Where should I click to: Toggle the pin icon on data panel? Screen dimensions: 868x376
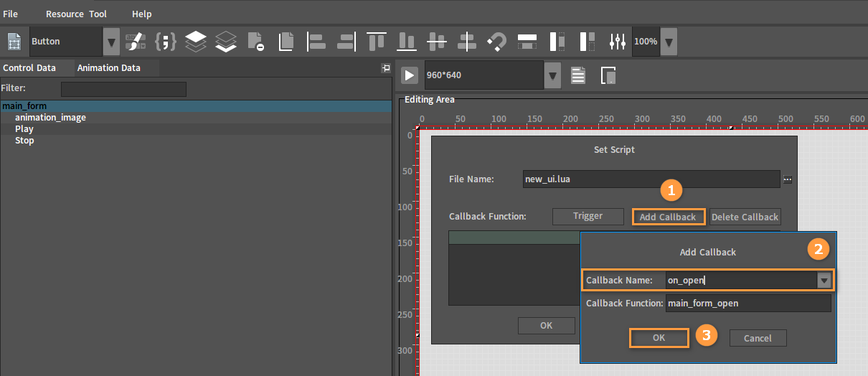(x=386, y=68)
